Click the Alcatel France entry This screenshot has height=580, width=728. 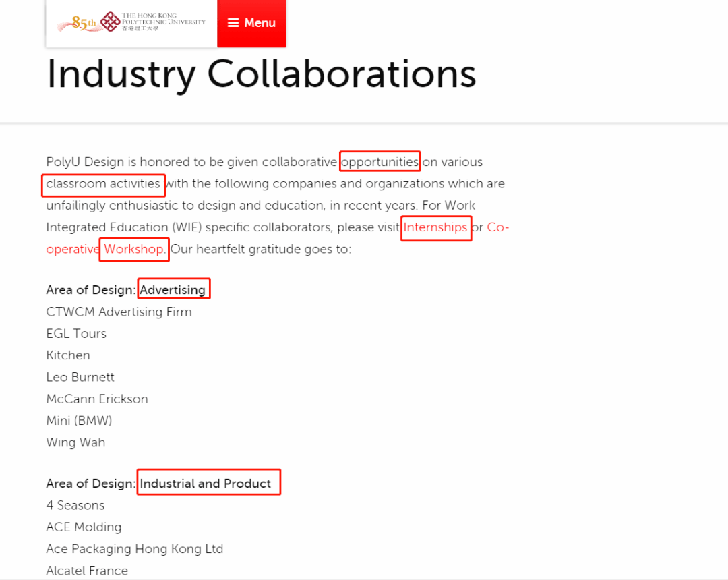click(87, 571)
